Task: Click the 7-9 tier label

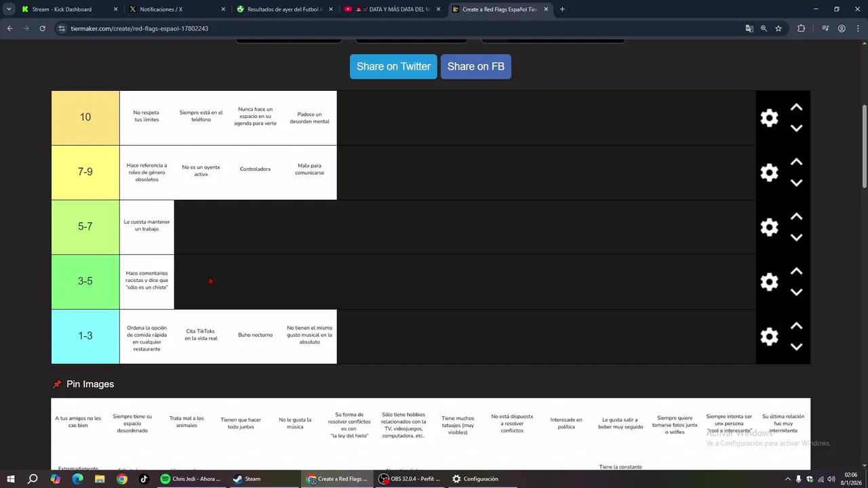Action: pyautogui.click(x=85, y=172)
